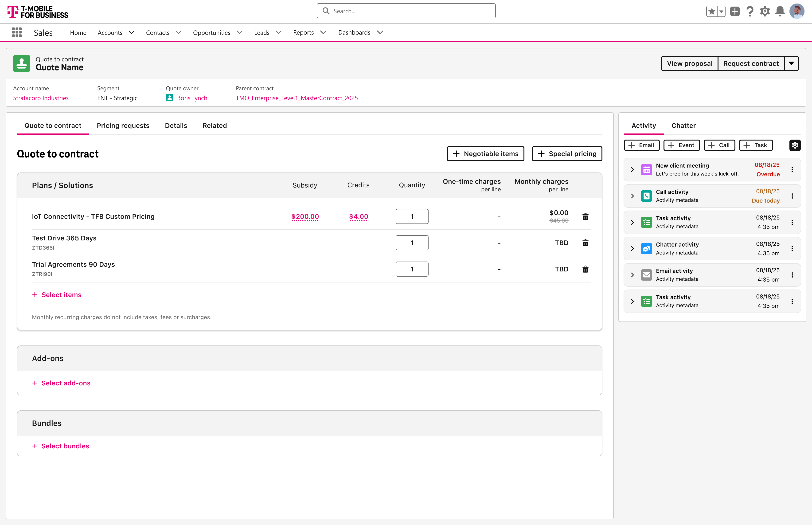Click the Request contract button
This screenshot has height=525, width=812.
751,63
